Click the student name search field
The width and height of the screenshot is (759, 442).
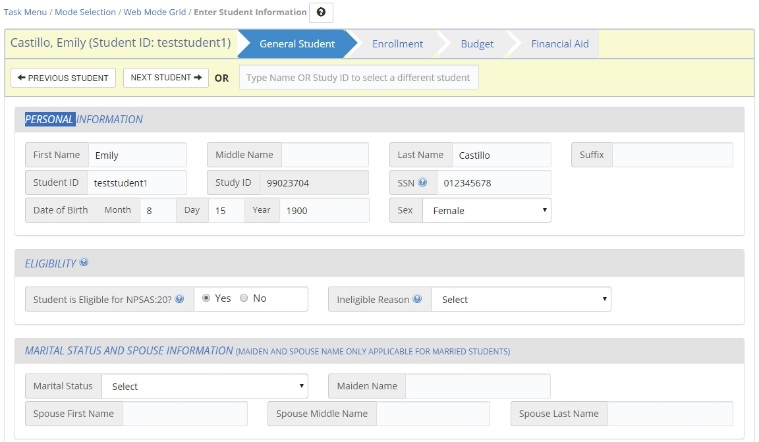pos(359,78)
